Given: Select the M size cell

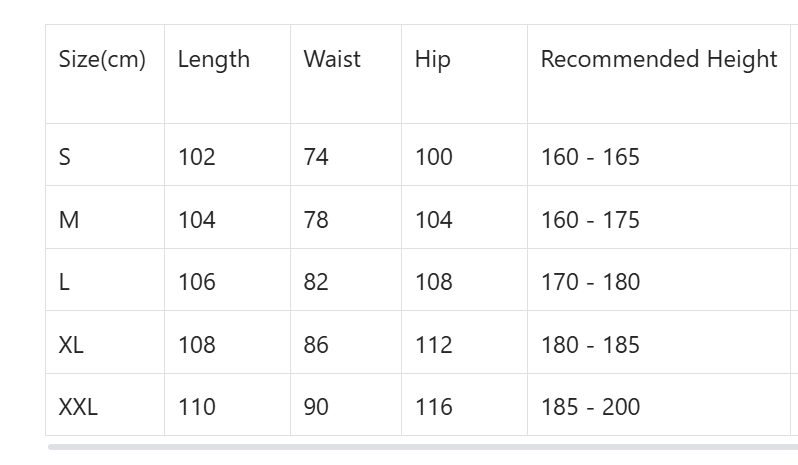Looking at the screenshot, I should point(69,220).
